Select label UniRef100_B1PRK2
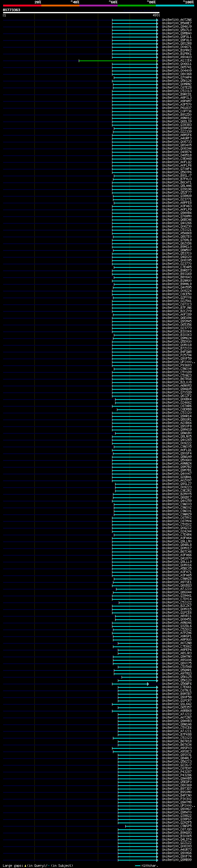 pyautogui.click(x=176, y=50)
